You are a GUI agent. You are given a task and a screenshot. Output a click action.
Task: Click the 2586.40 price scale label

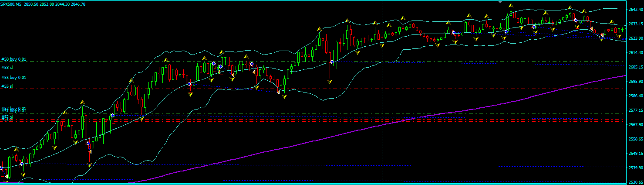(x=636, y=96)
